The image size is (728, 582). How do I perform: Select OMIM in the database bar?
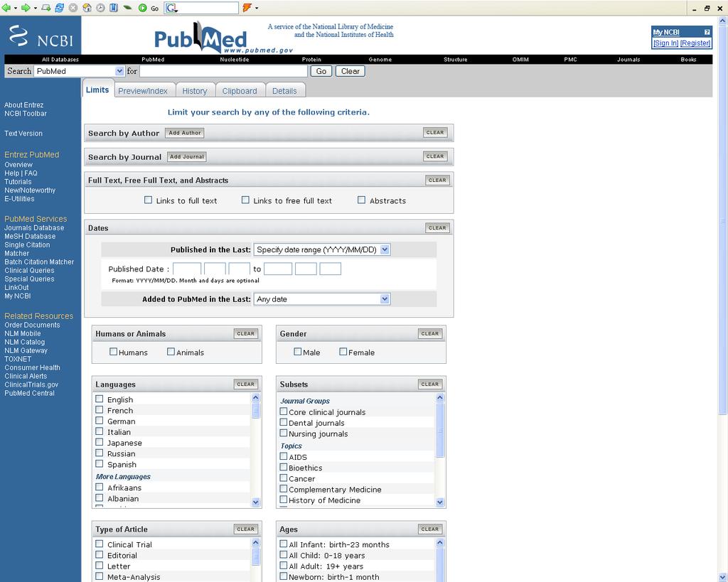tap(520, 60)
